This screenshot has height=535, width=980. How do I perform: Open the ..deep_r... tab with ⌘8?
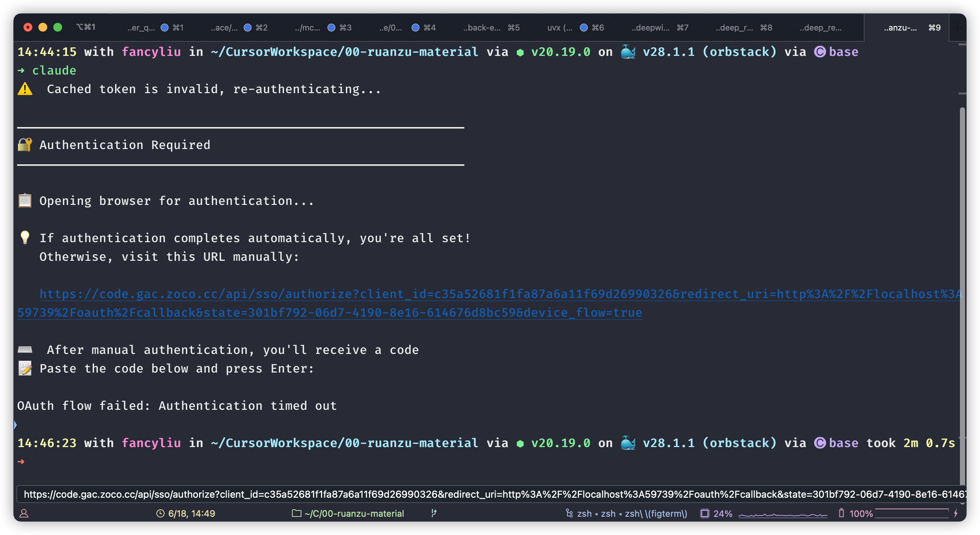pyautogui.click(x=734, y=28)
